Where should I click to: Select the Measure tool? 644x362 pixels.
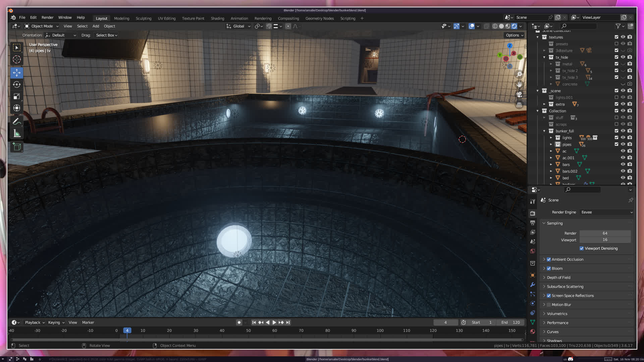17,134
